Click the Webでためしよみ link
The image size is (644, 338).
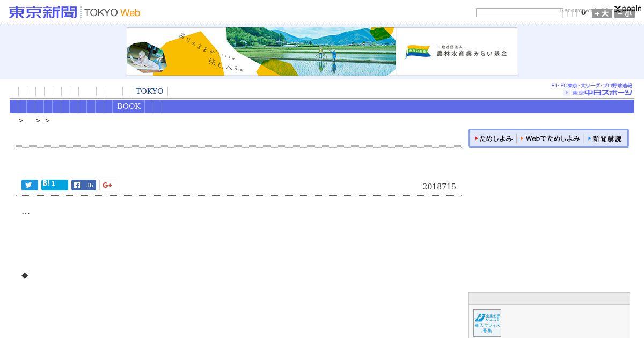coord(550,138)
